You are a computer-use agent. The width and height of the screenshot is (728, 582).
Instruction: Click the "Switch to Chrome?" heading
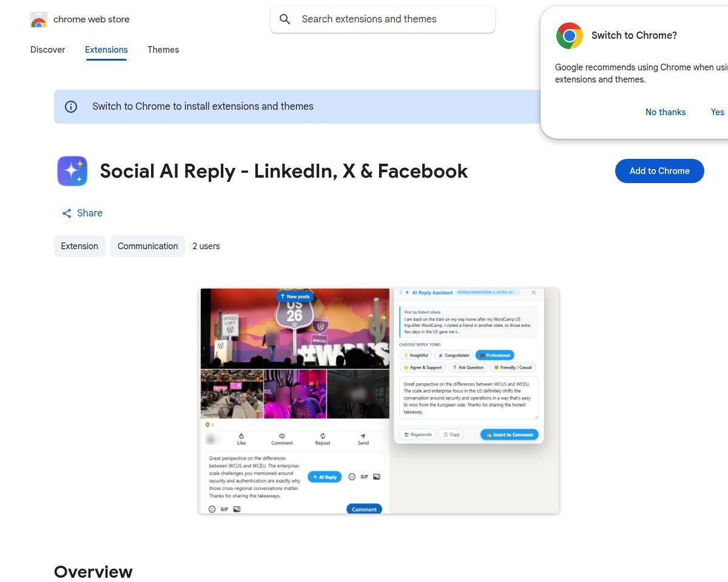pos(634,35)
